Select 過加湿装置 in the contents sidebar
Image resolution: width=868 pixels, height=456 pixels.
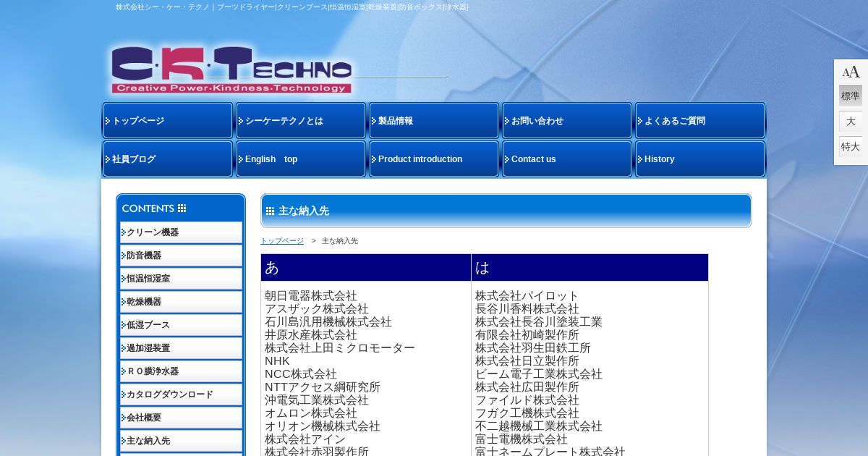pos(181,348)
